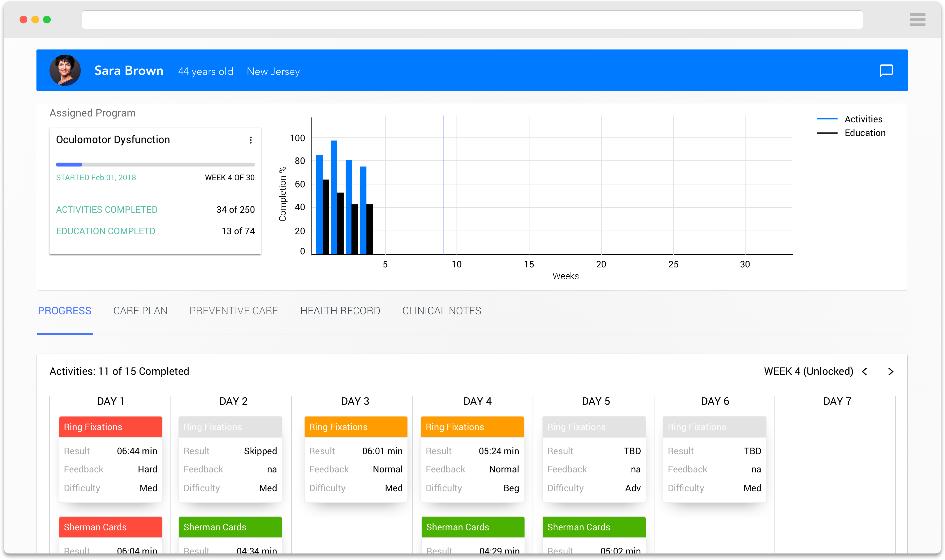This screenshot has height=560, width=945.
Task: Click the DAY 7 column header
Action: [837, 401]
